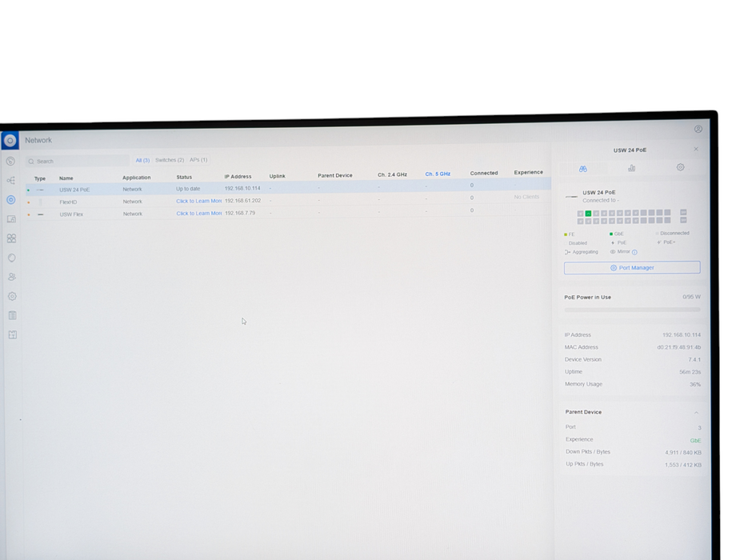
Task: Open the clipboard log icon in sidebar
Action: (12, 315)
